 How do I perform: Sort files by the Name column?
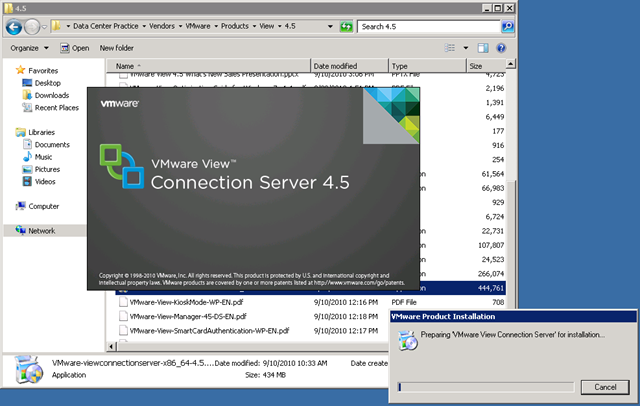coord(208,66)
